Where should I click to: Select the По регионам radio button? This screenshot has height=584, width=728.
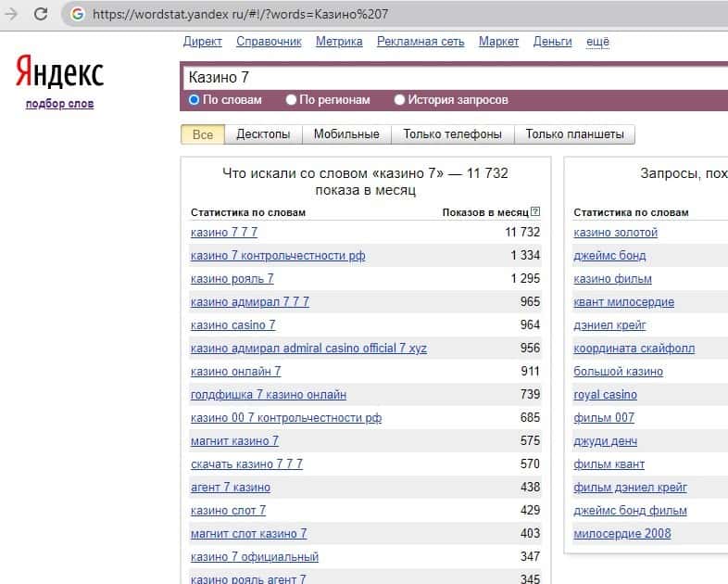point(292,100)
